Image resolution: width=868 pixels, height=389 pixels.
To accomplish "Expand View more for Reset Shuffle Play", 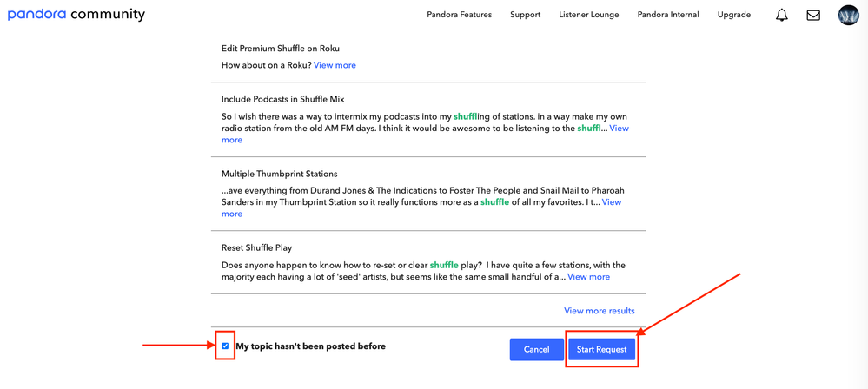I will 588,277.
